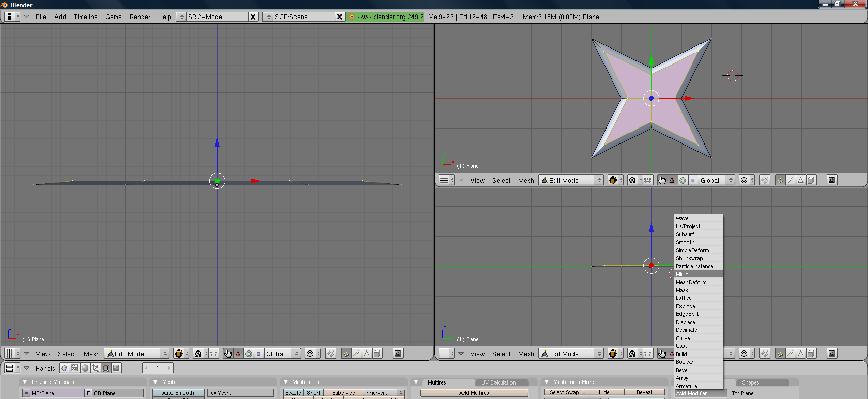868x399 pixels.
Task: Open the Shading sphere icon in the Panels row
Action: [x=85, y=368]
